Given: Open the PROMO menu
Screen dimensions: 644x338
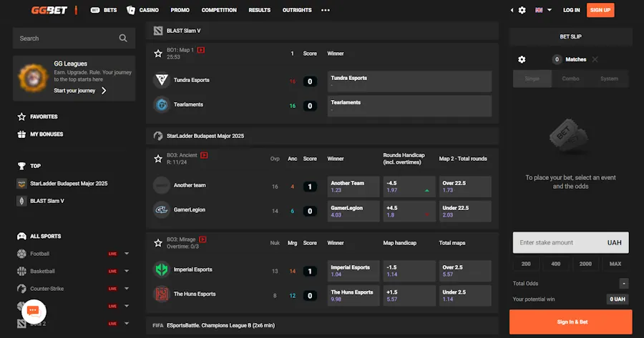Looking at the screenshot, I should pyautogui.click(x=180, y=10).
